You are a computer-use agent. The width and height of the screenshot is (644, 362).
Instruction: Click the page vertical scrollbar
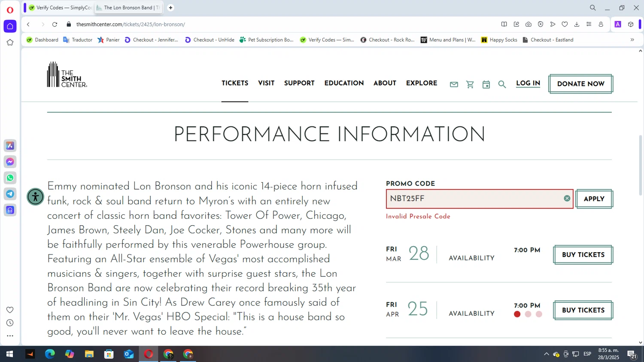pos(641,165)
